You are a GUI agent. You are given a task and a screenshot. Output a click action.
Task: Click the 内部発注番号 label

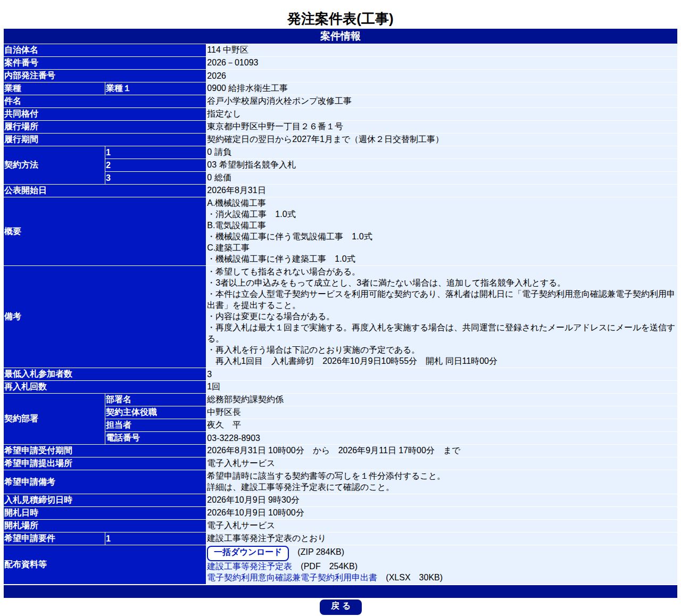30,76
